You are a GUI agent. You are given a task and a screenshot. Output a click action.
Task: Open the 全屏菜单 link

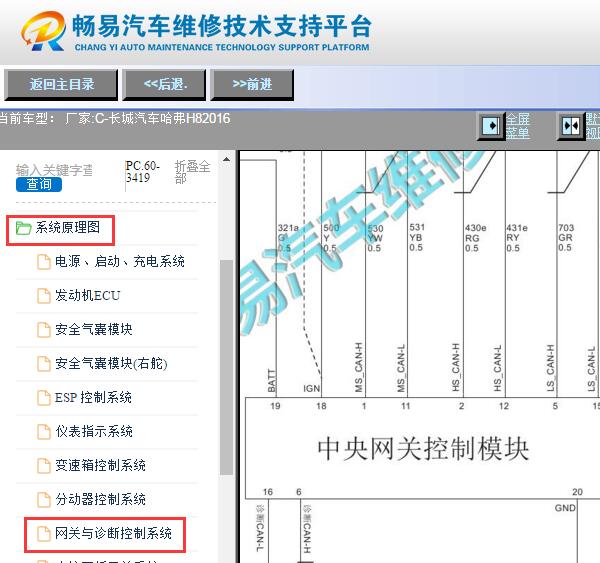point(518,126)
